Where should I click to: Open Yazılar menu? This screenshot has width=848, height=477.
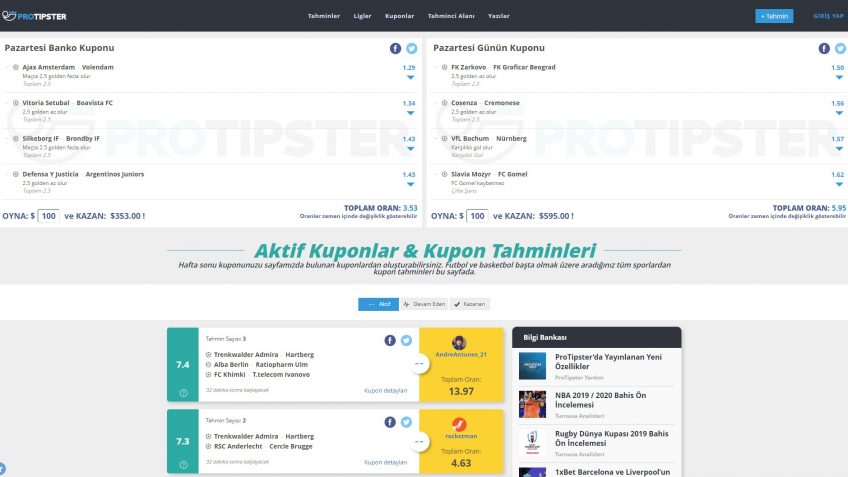coord(499,16)
